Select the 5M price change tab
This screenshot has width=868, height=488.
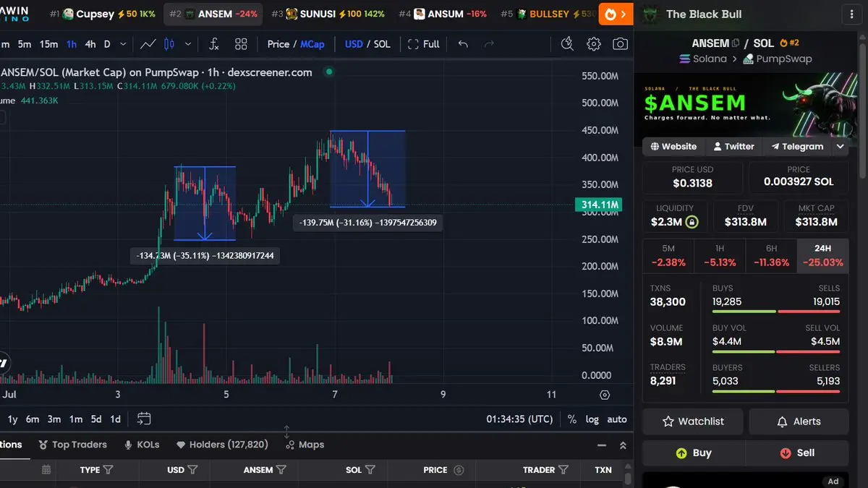pyautogui.click(x=668, y=255)
